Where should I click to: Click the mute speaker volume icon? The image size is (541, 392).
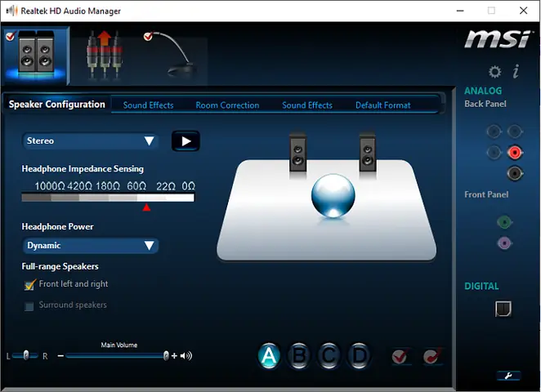[186, 356]
